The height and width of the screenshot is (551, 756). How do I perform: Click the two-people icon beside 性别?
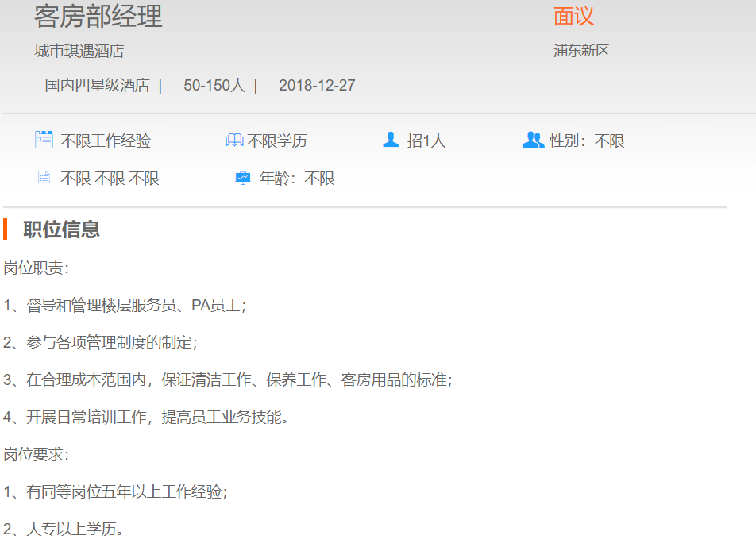[533, 140]
